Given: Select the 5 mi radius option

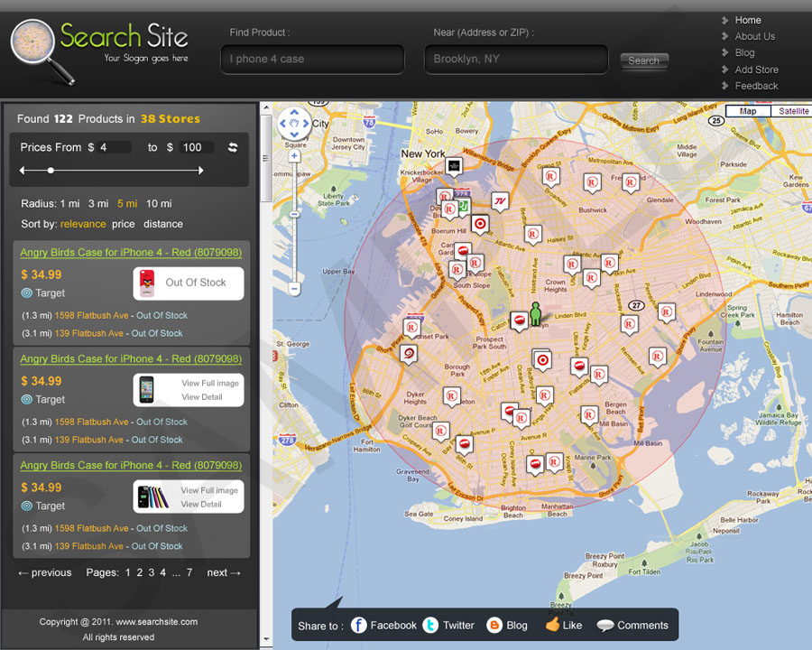Looking at the screenshot, I should click(127, 204).
